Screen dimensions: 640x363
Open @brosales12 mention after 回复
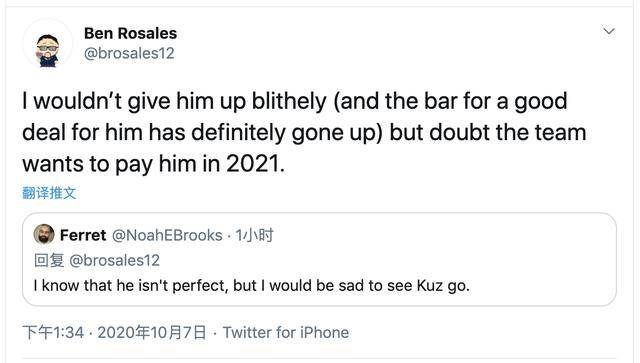[x=115, y=261]
